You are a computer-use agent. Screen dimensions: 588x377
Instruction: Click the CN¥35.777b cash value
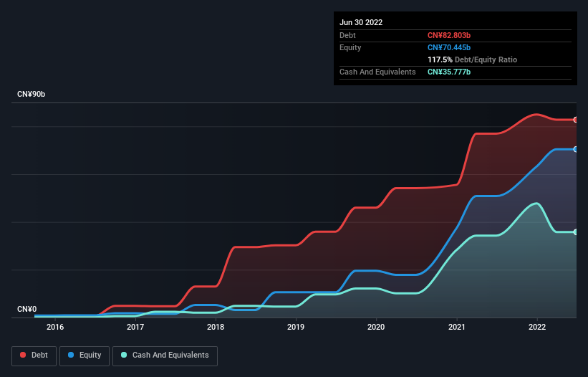point(449,72)
